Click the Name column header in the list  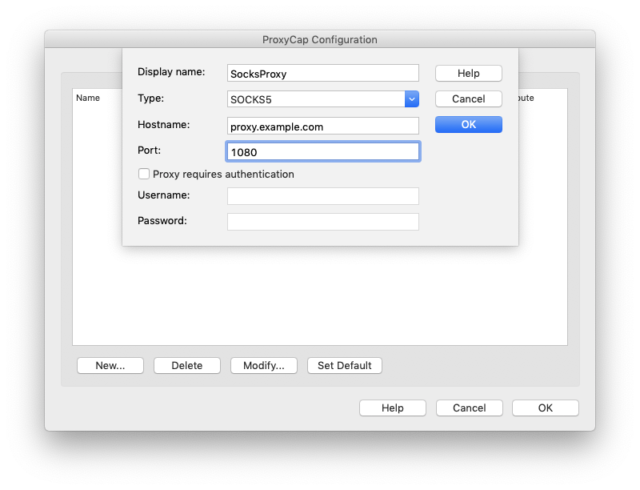[x=88, y=98]
